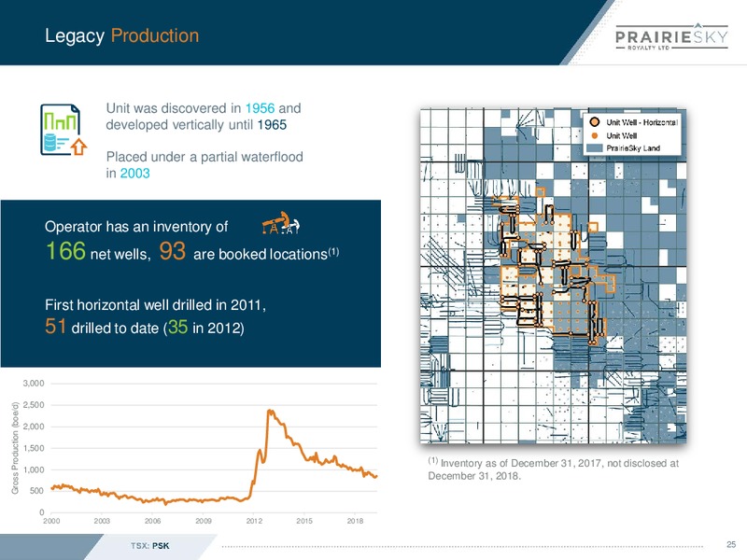Click 'First horizontal well drilled in 2011' text

point(155,305)
